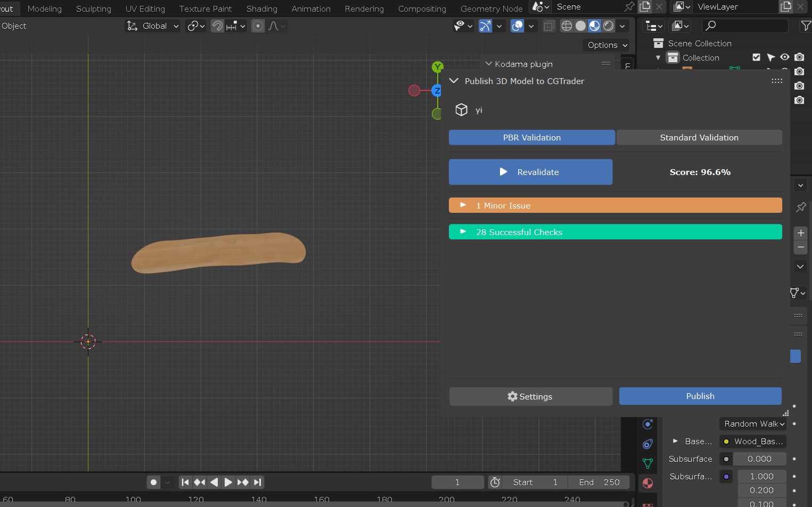Switch to Shading workspace tab

[x=262, y=9]
